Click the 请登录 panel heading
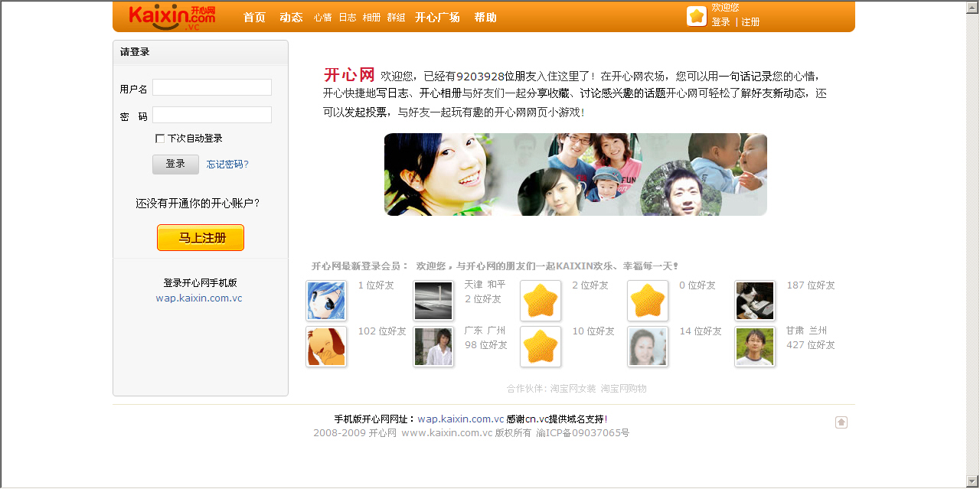 tap(135, 52)
